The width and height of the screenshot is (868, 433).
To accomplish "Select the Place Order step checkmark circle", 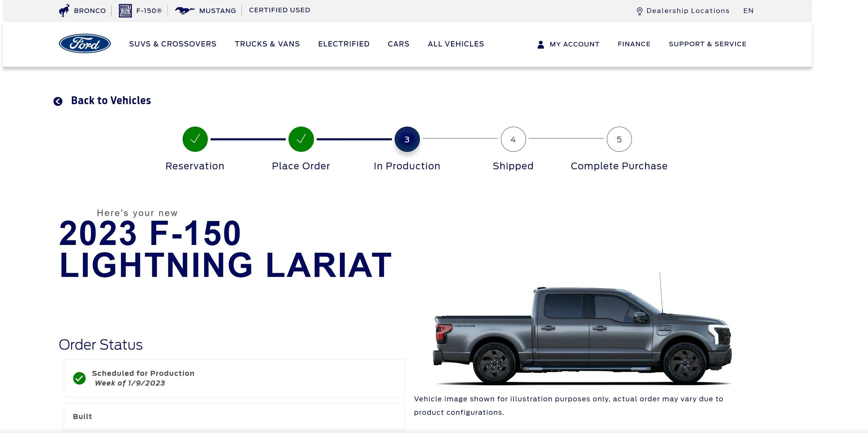I will tap(301, 139).
